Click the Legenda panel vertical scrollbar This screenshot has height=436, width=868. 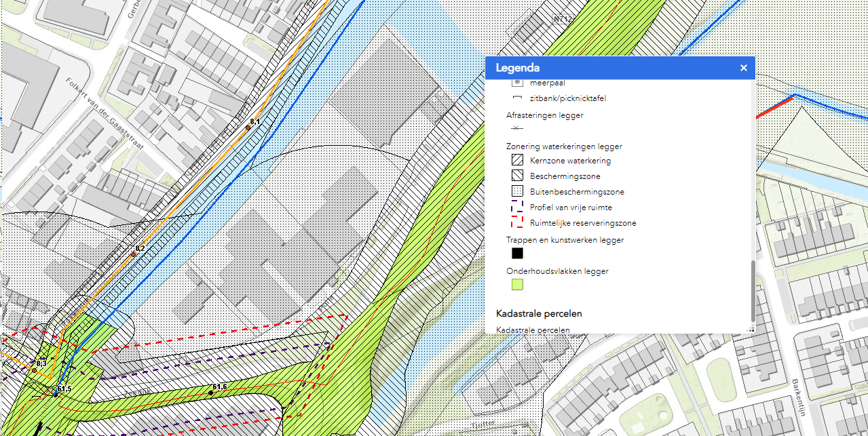[753, 291]
